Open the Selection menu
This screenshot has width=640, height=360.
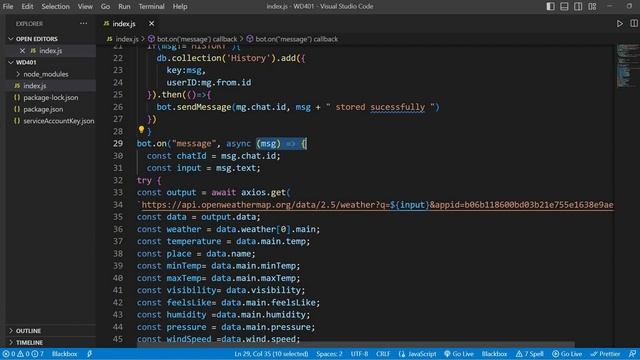(55, 7)
